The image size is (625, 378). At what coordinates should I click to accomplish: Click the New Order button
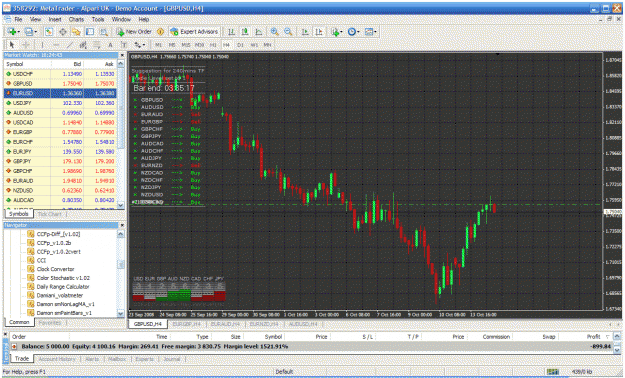[134, 32]
